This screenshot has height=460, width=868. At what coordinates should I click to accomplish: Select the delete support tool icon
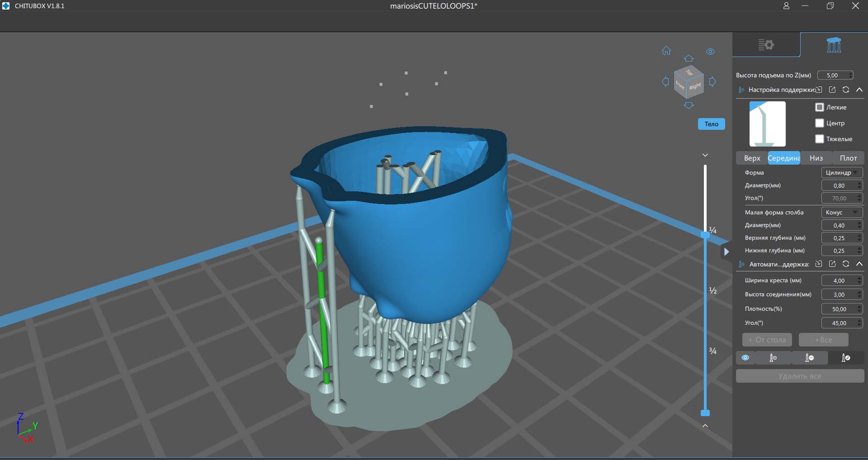point(809,358)
